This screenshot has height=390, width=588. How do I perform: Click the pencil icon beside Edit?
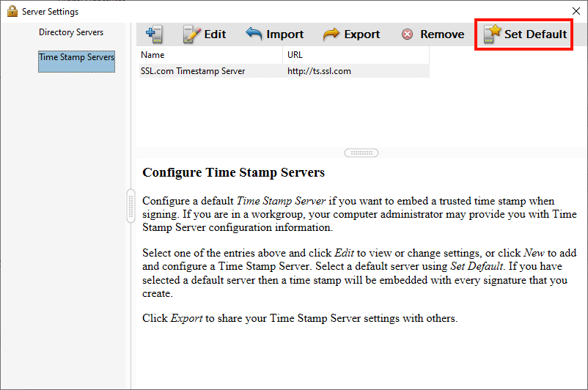point(191,34)
